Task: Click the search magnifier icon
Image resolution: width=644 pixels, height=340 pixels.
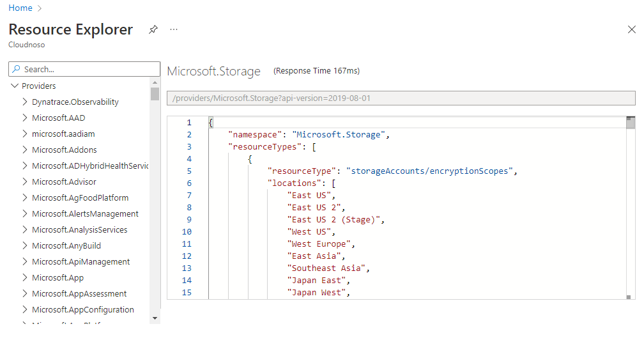Action: 16,69
